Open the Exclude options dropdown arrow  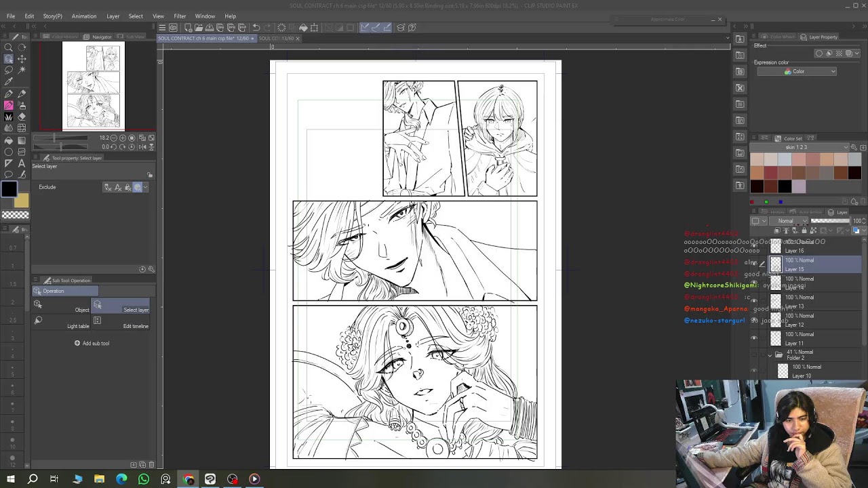(x=145, y=188)
